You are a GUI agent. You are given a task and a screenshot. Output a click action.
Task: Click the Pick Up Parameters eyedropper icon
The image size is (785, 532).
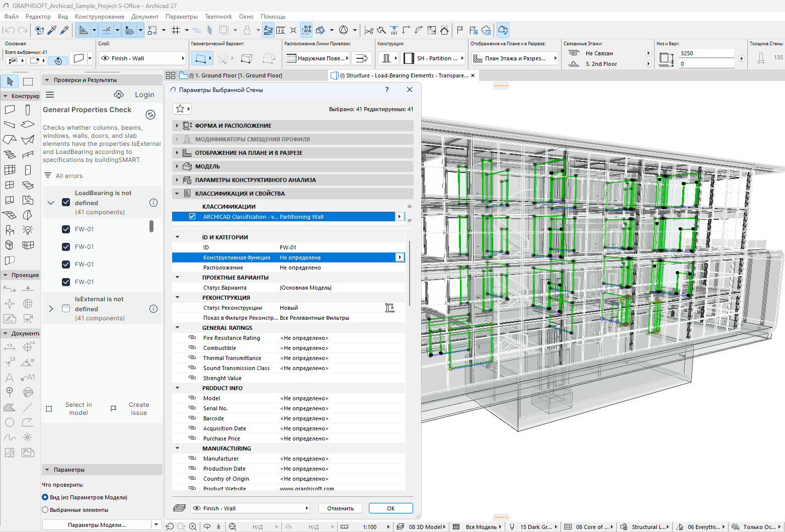[x=52, y=30]
